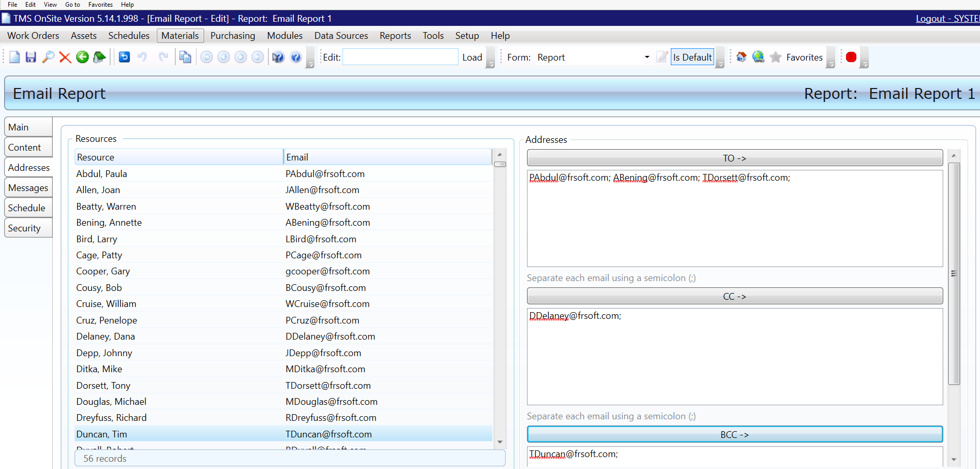Click the globe link icon
Image resolution: width=980 pixels, height=469 pixels.
[759, 57]
